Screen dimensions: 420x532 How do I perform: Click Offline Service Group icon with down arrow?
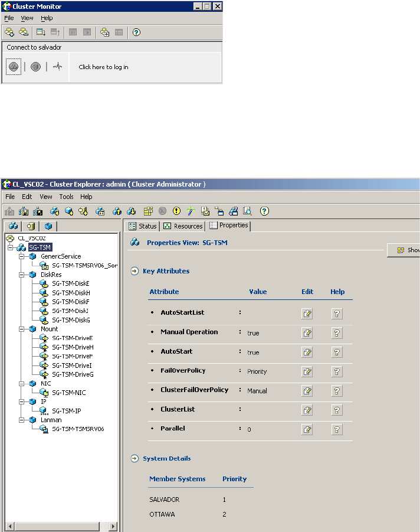[x=131, y=211]
